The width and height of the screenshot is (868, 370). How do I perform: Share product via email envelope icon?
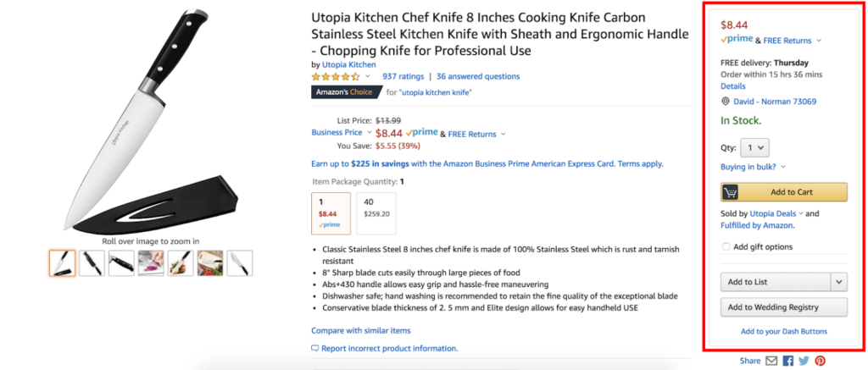point(771,362)
